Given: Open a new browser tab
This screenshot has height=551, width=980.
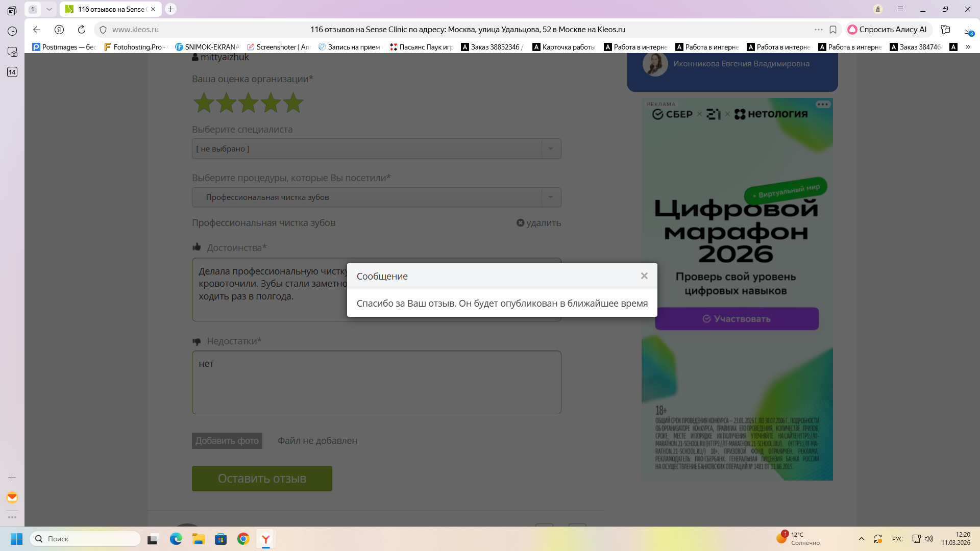Looking at the screenshot, I should pos(171,9).
